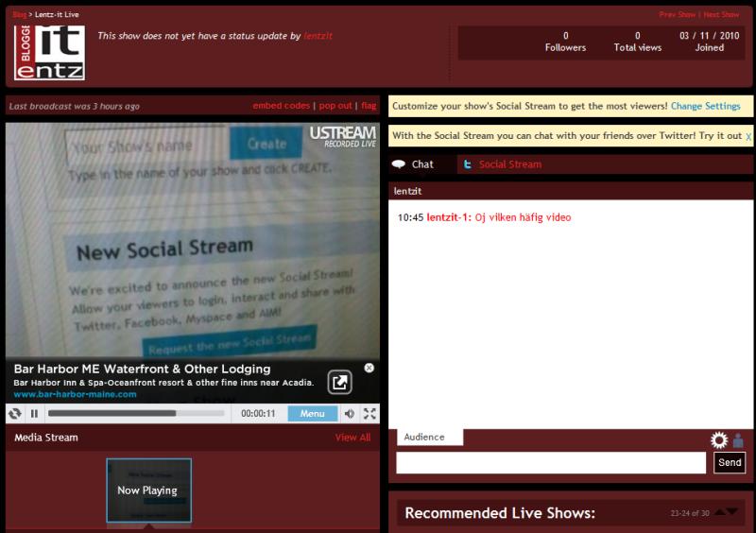Open the Audience tab
The width and height of the screenshot is (756, 533).
coord(424,437)
